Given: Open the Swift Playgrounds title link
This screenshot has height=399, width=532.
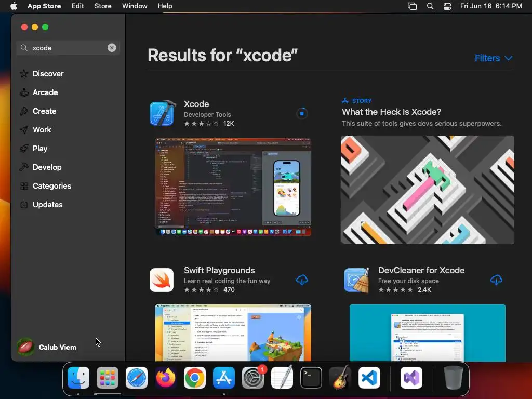Looking at the screenshot, I should tap(219, 270).
